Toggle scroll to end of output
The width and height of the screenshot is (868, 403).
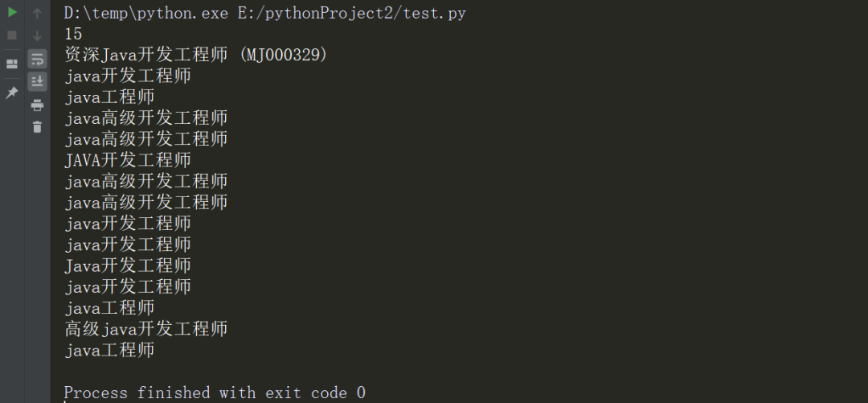point(37,81)
